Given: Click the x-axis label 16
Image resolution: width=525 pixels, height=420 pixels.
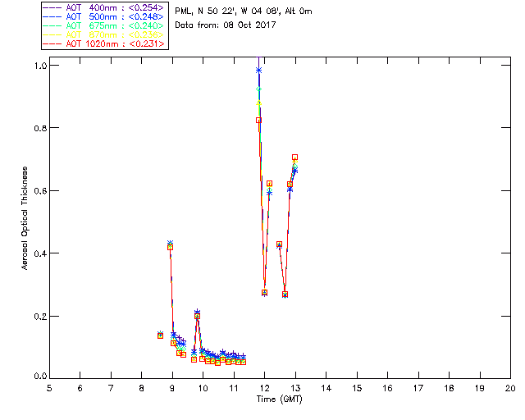Looking at the screenshot, I should coord(387,388).
